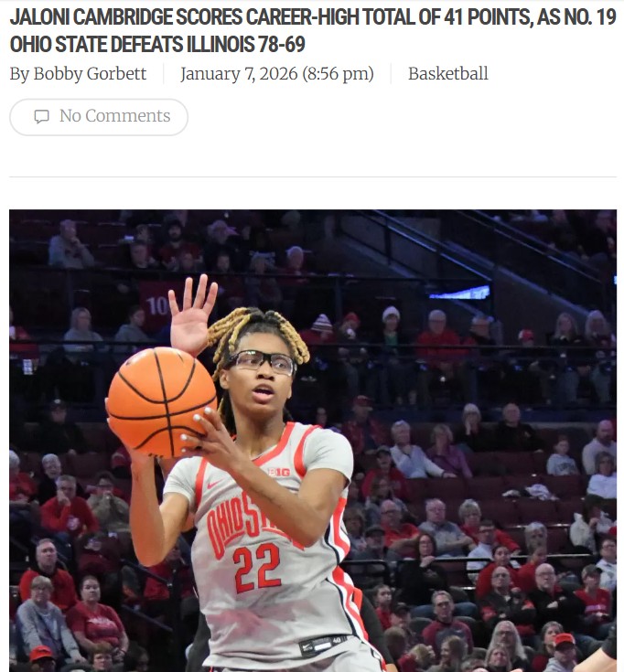
Task: Click the January 7, 2026 publish date
Action: pyautogui.click(x=239, y=74)
